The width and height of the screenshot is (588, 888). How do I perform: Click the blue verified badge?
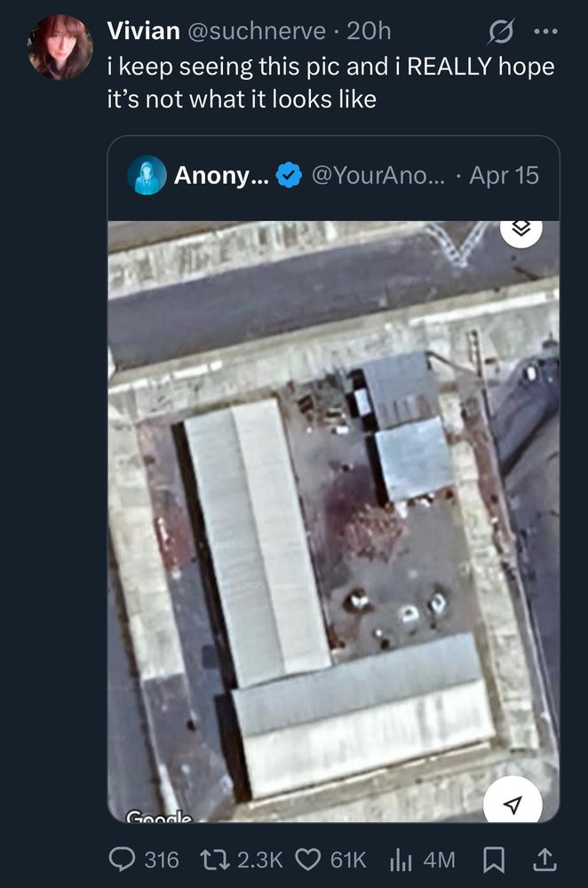[289, 175]
